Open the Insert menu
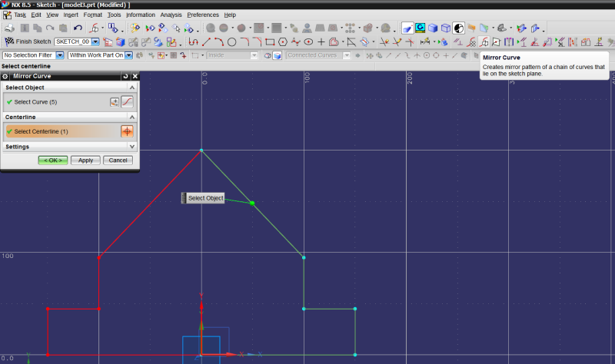This screenshot has height=364, width=615. point(71,15)
